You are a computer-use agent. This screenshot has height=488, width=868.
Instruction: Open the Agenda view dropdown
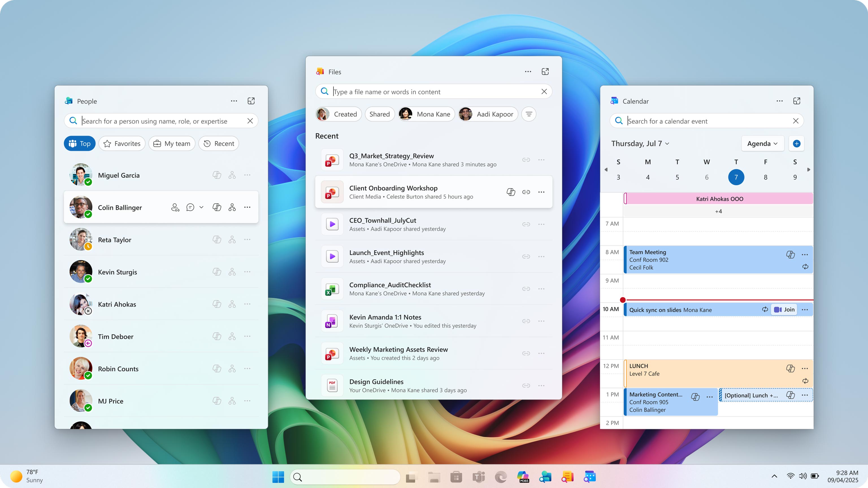tap(762, 143)
